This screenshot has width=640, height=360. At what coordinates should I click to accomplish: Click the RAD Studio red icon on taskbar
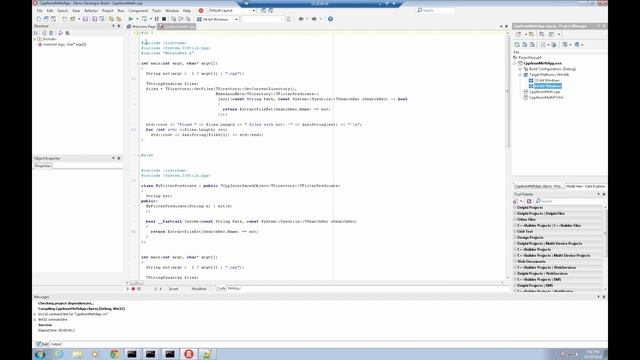(189, 354)
